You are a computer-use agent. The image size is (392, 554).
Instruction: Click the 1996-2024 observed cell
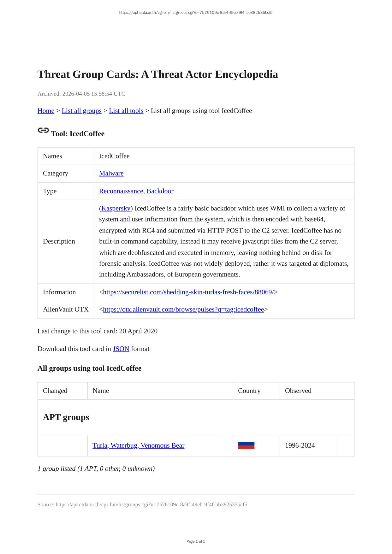click(300, 445)
